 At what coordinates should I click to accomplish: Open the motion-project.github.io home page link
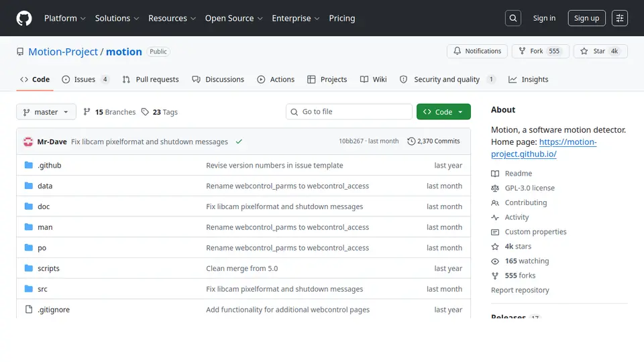tap(544, 147)
